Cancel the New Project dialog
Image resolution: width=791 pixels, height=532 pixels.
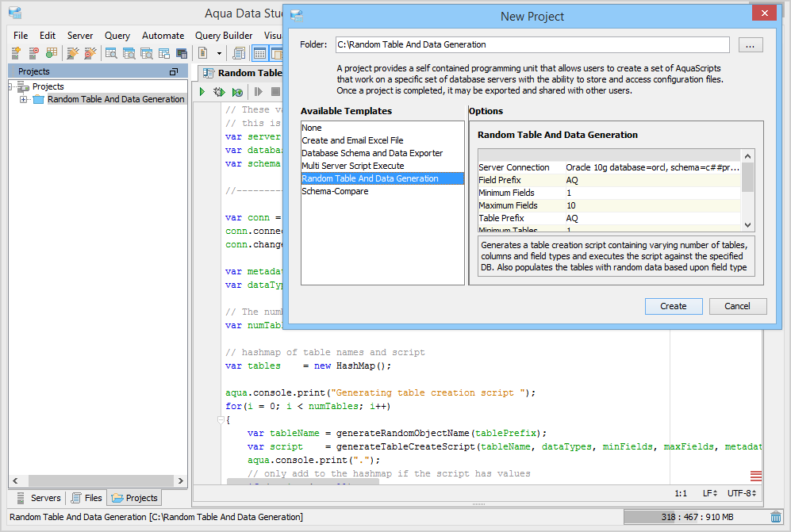pyautogui.click(x=737, y=306)
